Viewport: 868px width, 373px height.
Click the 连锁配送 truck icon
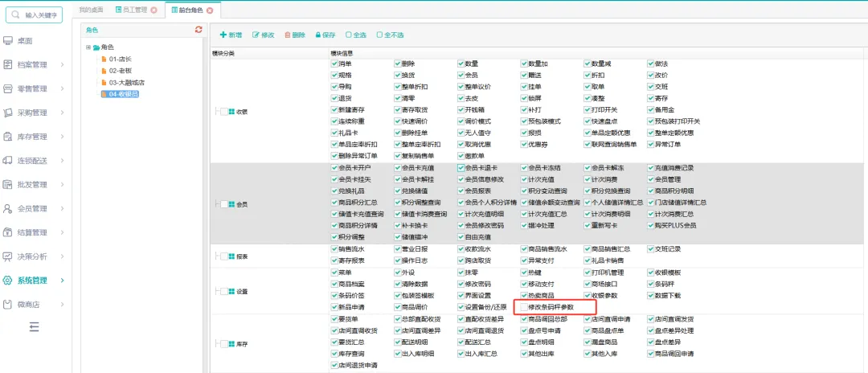click(8, 161)
